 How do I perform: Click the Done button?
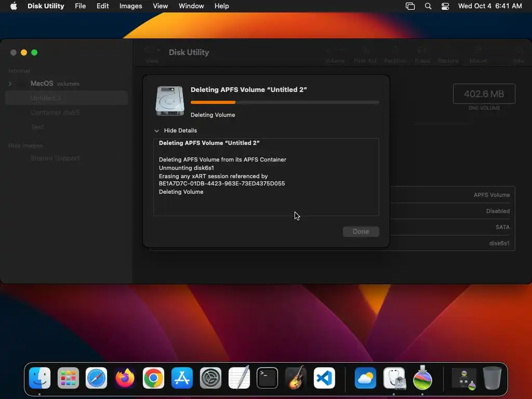(x=361, y=231)
